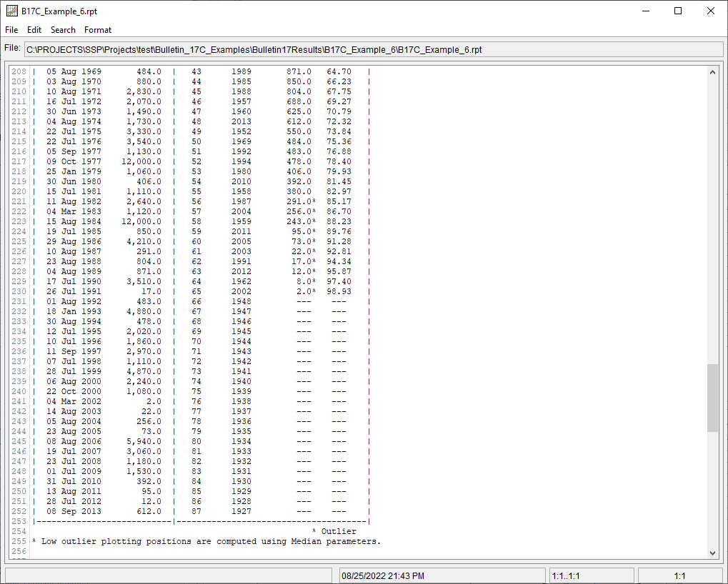Click water year 1927

click(x=241, y=511)
